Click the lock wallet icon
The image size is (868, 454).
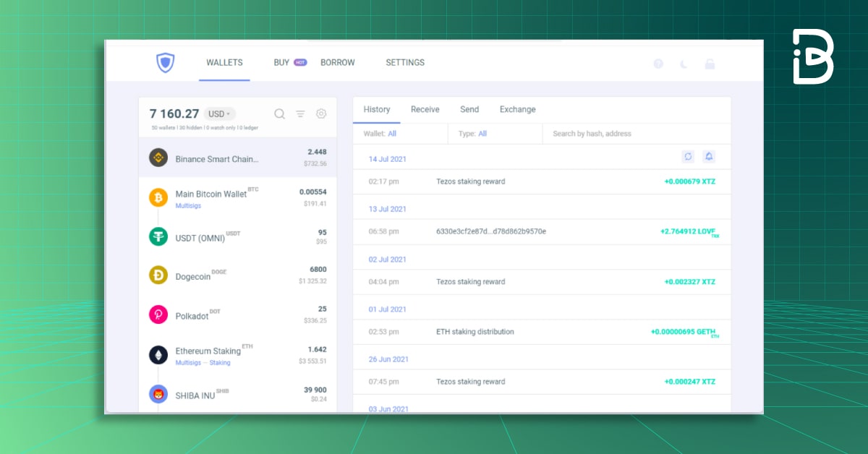click(710, 64)
